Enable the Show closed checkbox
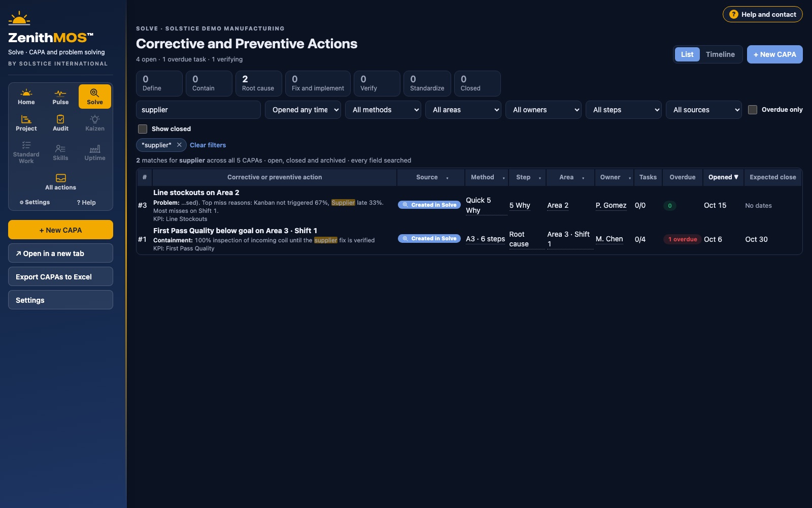The height and width of the screenshot is (508, 812). point(143,129)
